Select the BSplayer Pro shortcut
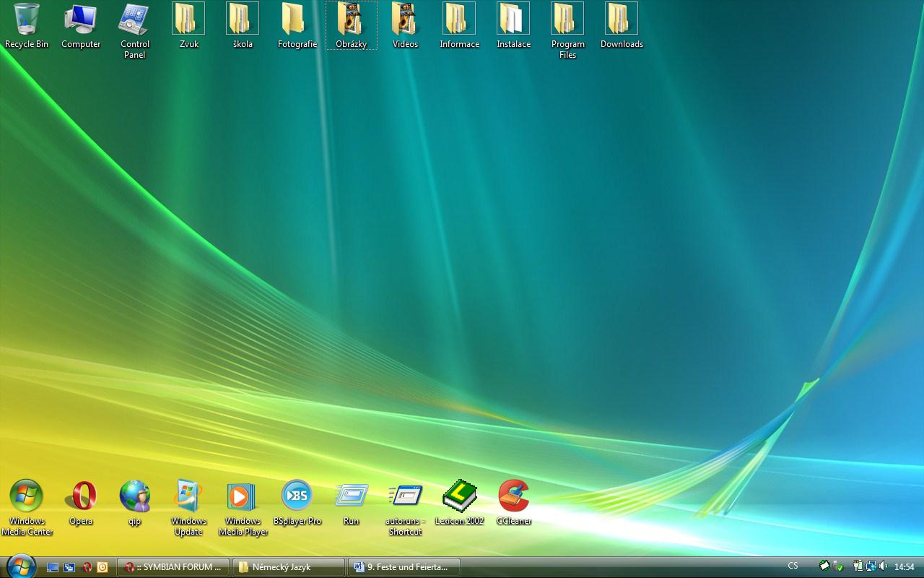Screen dimensions: 924x578 [297, 503]
